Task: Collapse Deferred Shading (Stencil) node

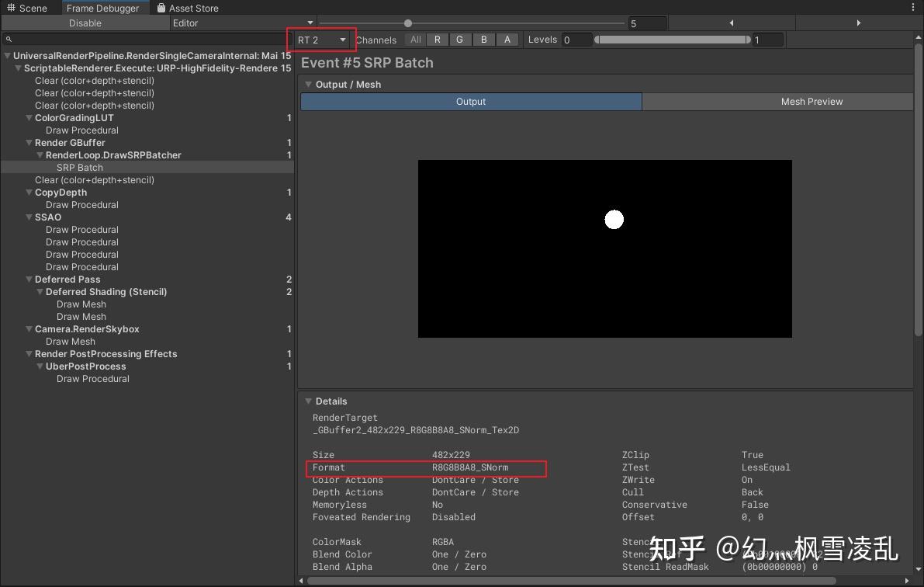Action: coord(40,291)
